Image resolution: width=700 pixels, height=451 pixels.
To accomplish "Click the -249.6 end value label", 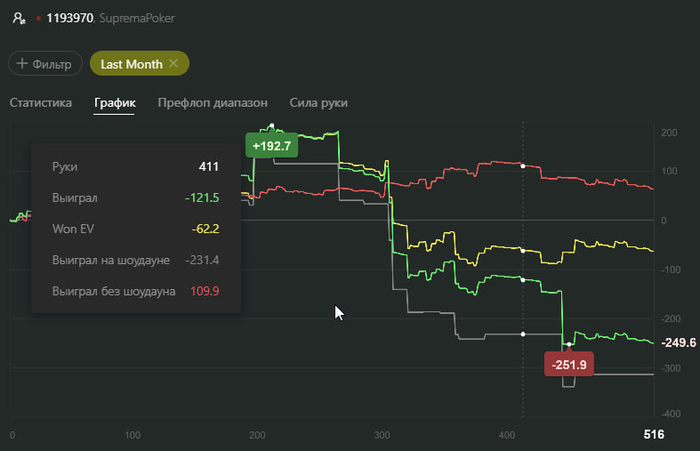I will [x=679, y=342].
